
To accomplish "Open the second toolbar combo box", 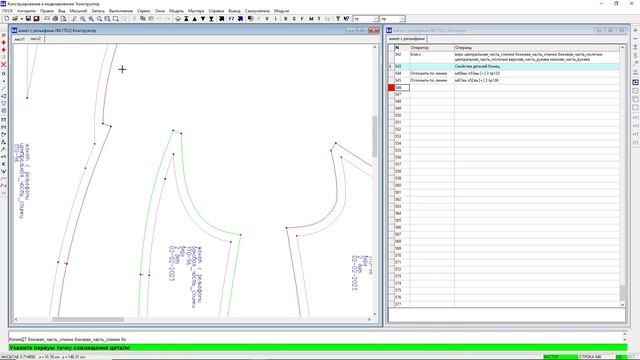I will click(392, 19).
